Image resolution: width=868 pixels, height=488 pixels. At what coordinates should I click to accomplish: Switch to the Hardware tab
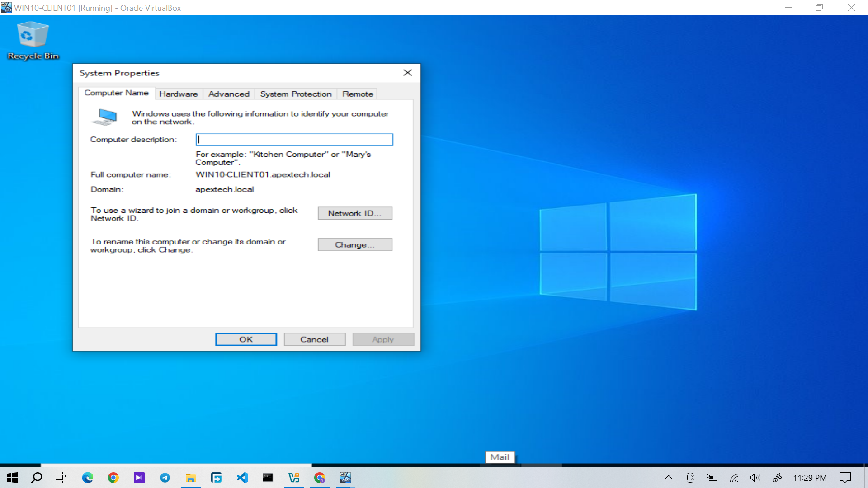pos(179,94)
